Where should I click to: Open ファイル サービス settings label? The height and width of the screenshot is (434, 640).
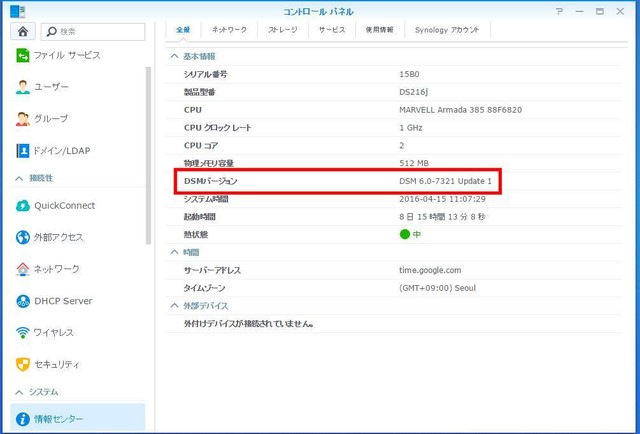[67, 55]
